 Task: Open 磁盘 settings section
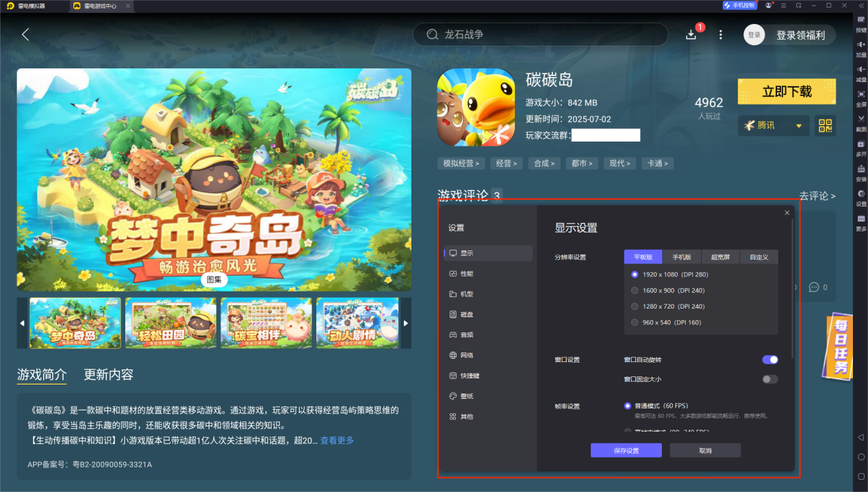(488, 315)
